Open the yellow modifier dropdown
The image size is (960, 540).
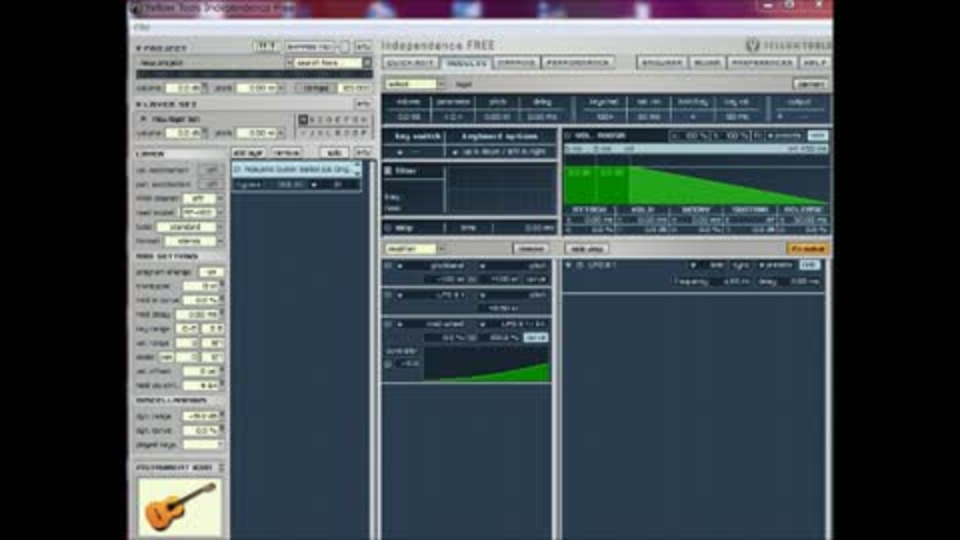pos(414,249)
